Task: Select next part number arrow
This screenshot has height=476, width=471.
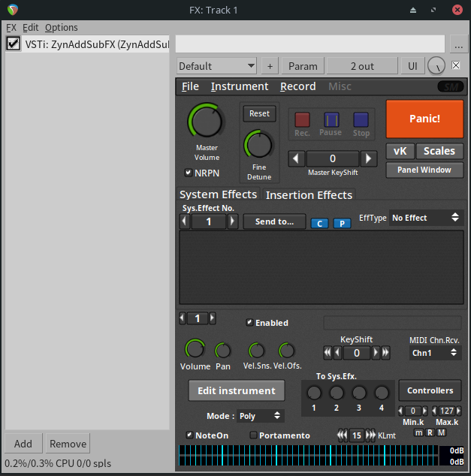Action: coord(213,318)
